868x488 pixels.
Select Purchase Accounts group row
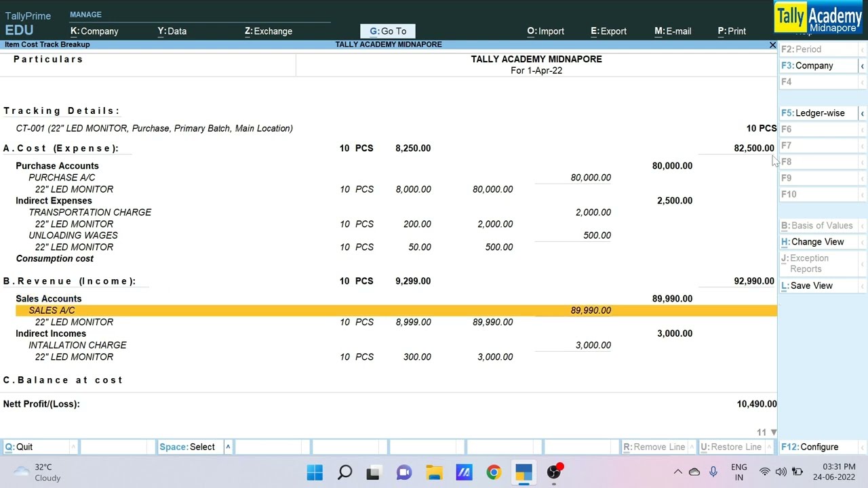396,166
